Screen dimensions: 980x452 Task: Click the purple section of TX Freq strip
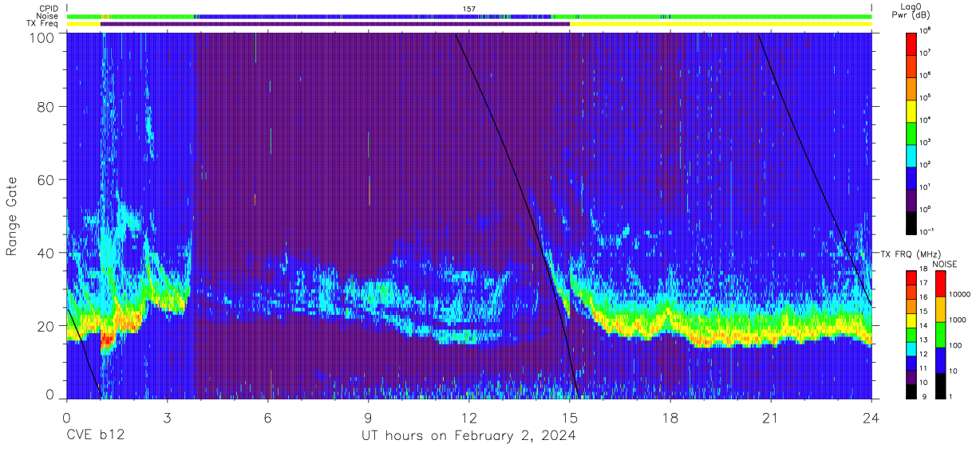[x=335, y=24]
